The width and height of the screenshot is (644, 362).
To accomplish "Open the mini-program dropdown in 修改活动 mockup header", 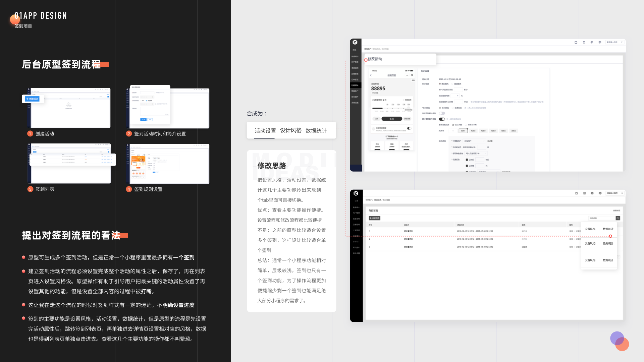I will coord(614,42).
